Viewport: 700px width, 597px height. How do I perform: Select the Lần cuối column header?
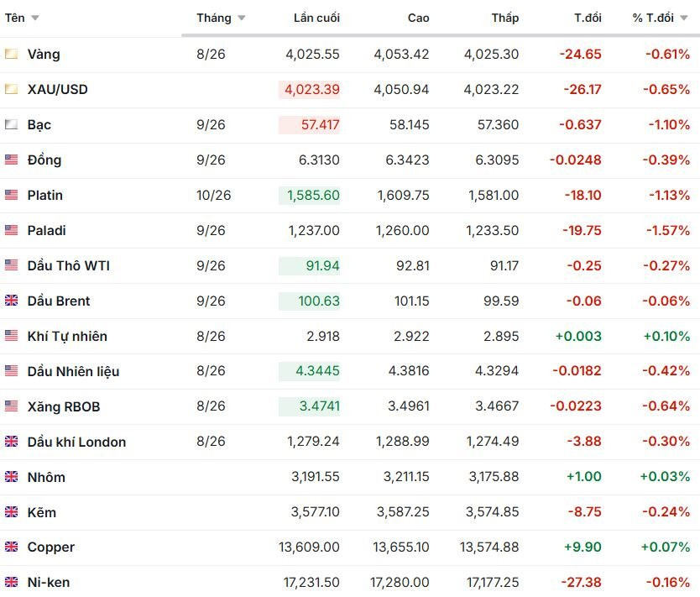point(316,18)
